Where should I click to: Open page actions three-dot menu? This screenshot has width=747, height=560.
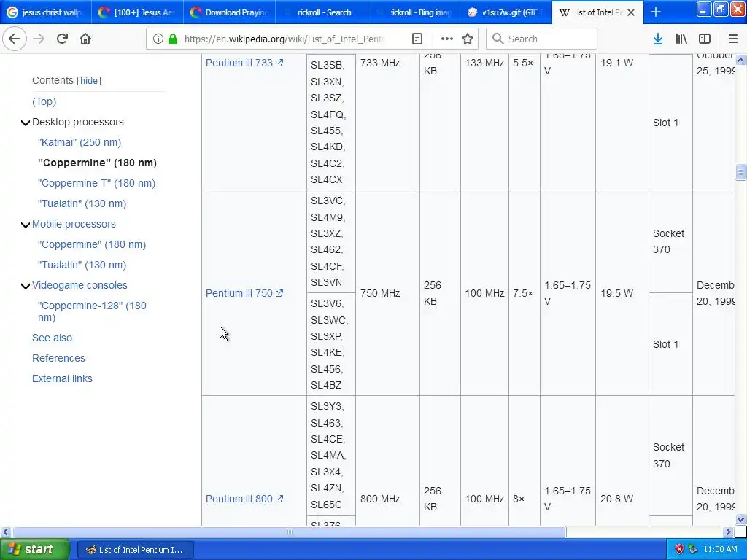(x=446, y=39)
